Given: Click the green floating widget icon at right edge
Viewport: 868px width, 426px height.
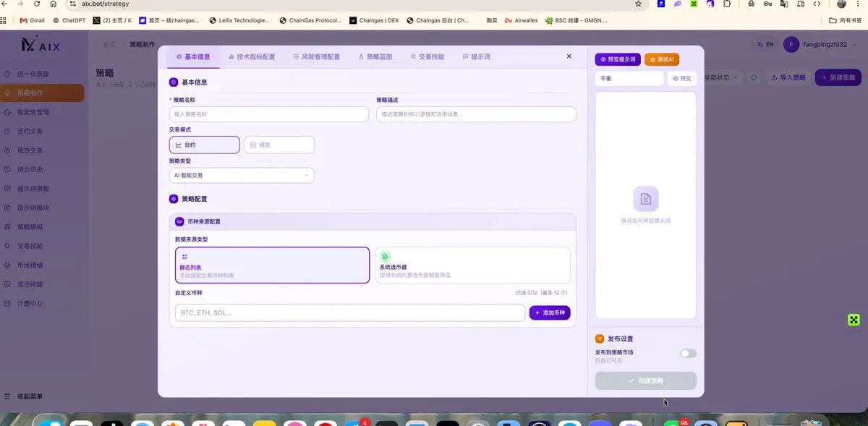Looking at the screenshot, I should pyautogui.click(x=854, y=320).
